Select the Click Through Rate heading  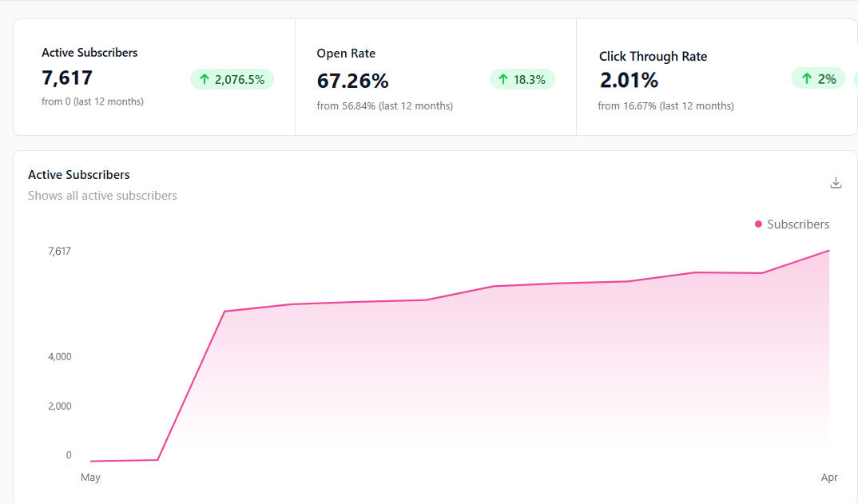653,57
